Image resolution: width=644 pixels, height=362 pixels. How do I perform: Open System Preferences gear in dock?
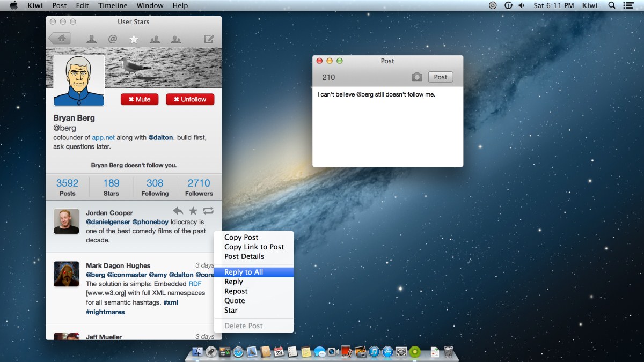pyautogui.click(x=401, y=352)
